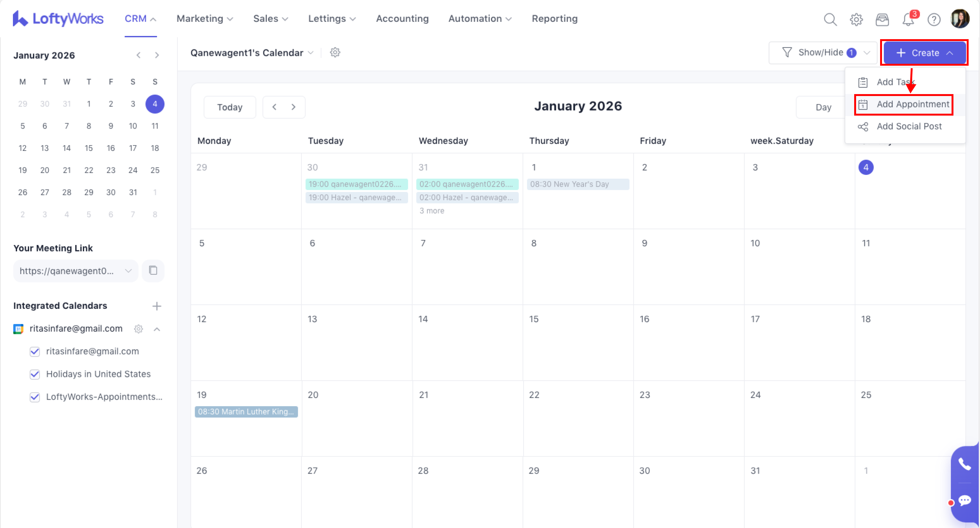Open calendar settings gear beside calendar name
980x528 pixels.
[x=335, y=52]
